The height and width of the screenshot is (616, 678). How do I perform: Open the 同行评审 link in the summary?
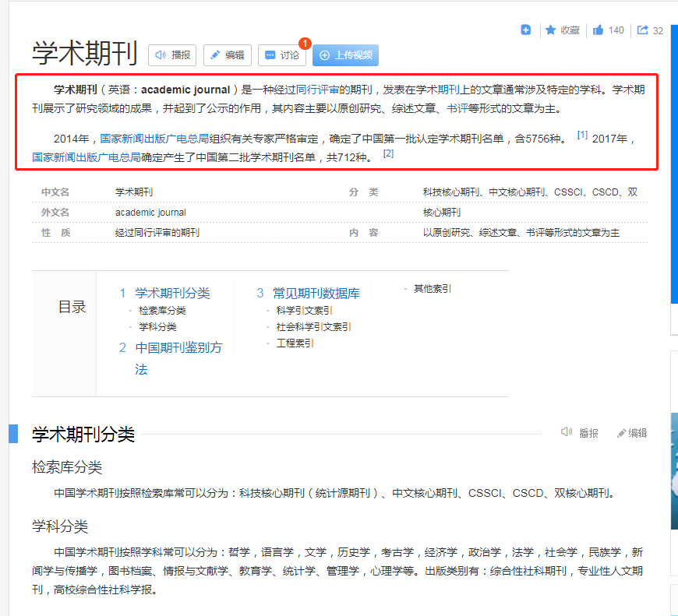[317, 90]
